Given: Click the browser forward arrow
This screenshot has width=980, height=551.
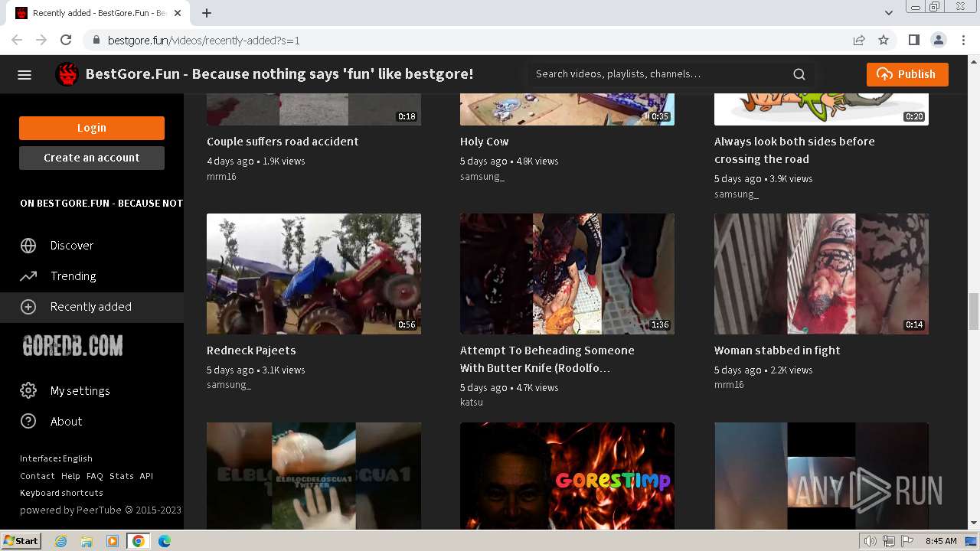Looking at the screenshot, I should pos(41,41).
